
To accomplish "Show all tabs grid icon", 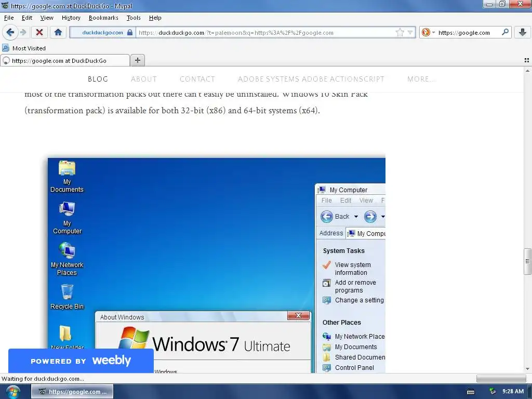I will point(527,60).
